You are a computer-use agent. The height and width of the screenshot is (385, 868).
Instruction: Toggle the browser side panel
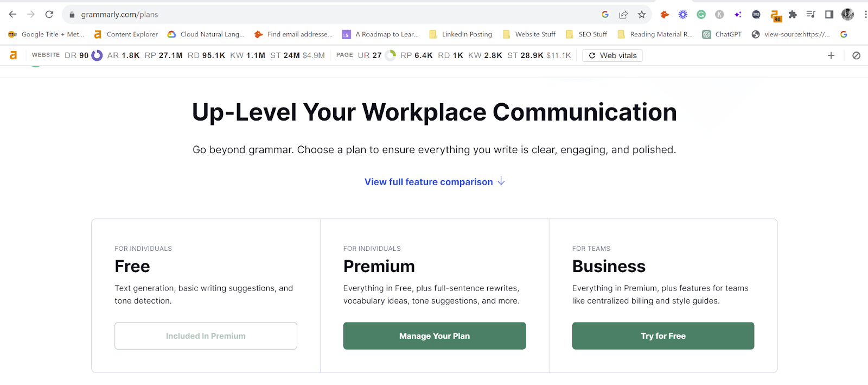tap(829, 15)
